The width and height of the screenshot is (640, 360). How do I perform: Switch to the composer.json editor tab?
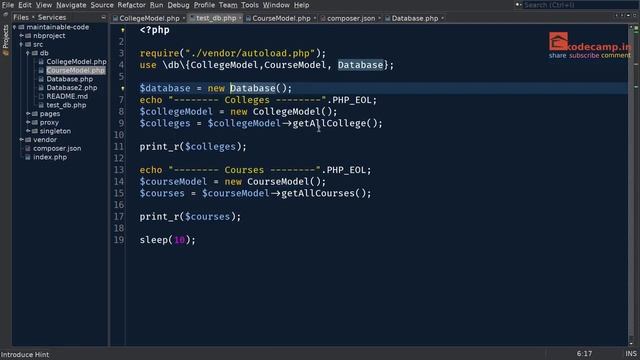tap(351, 18)
